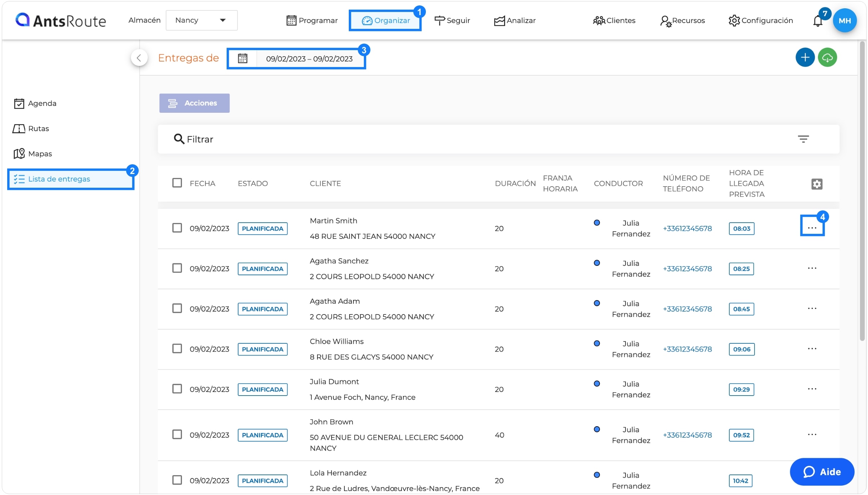Open the Almacén Nancy dropdown
Screen dimensions: 868x495
pos(201,20)
